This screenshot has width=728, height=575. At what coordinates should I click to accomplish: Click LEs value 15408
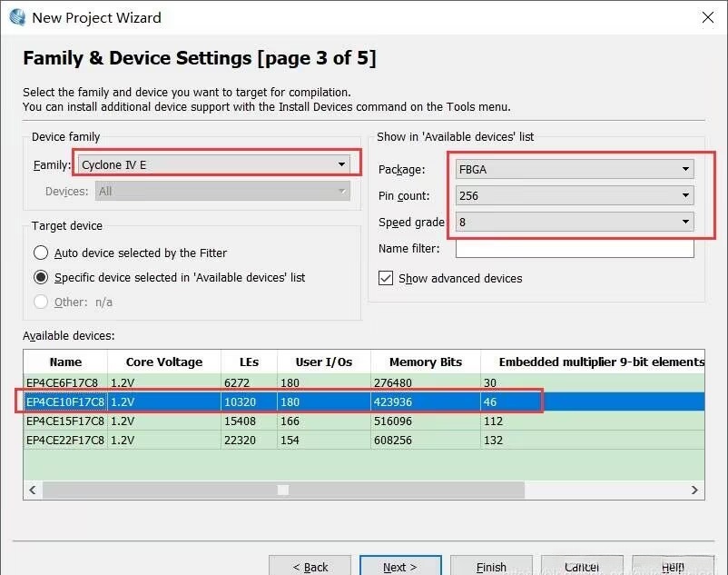(240, 421)
